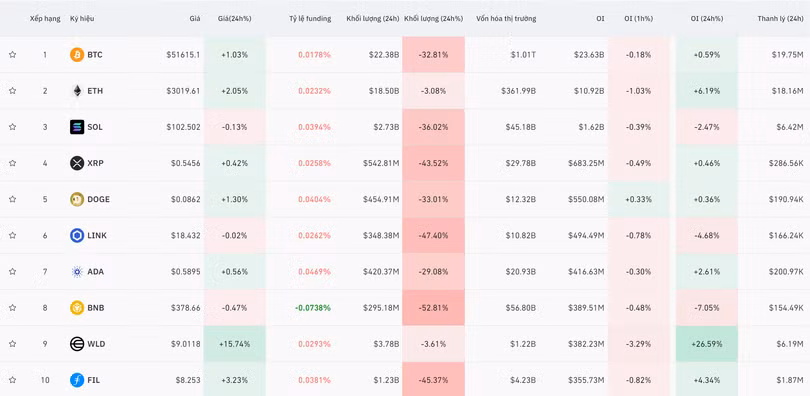
Task: Add LINK to favorites star
Action: click(12, 235)
